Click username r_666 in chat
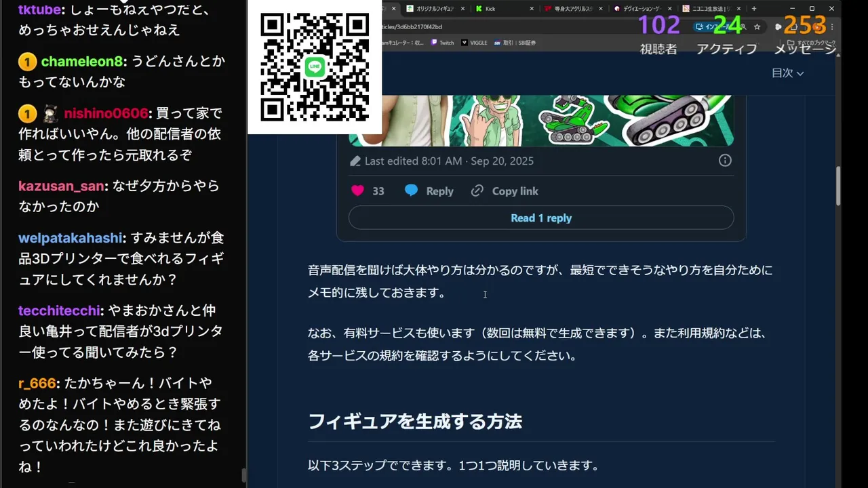 tap(38, 384)
